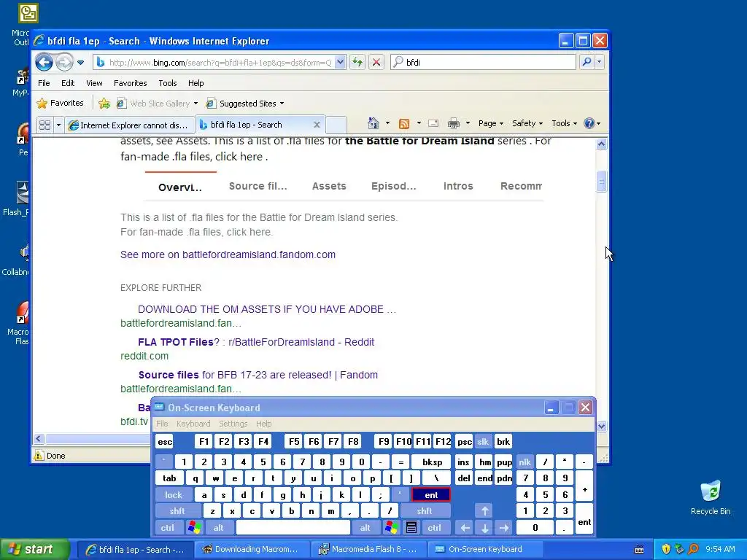
Task: Toggle the slk scroll lock key
Action: point(483,441)
